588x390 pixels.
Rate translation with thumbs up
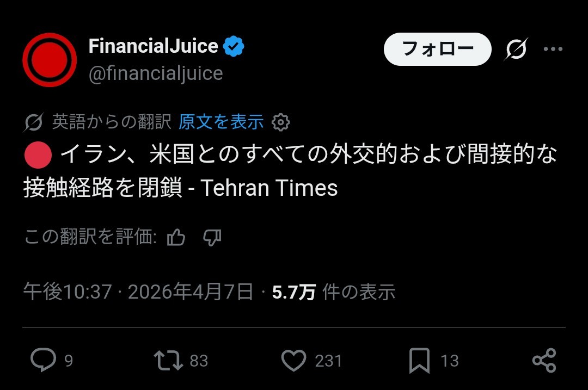[x=176, y=238]
